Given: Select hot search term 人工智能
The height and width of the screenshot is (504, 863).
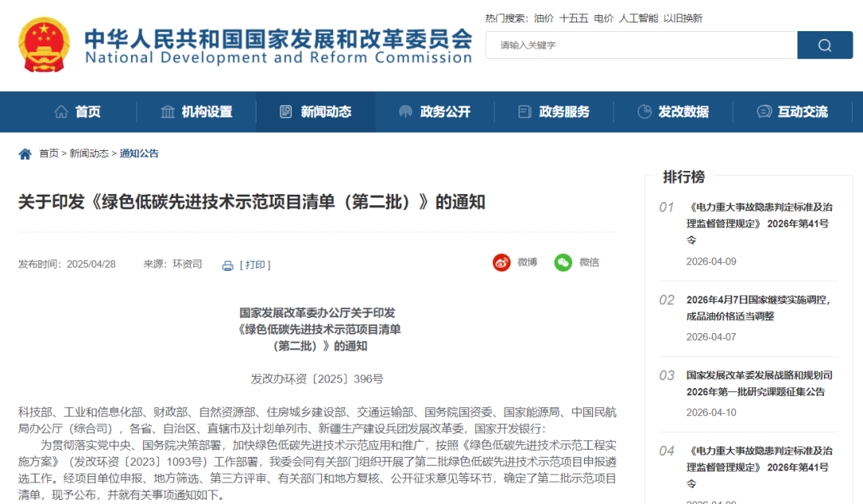Looking at the screenshot, I should click(x=638, y=18).
